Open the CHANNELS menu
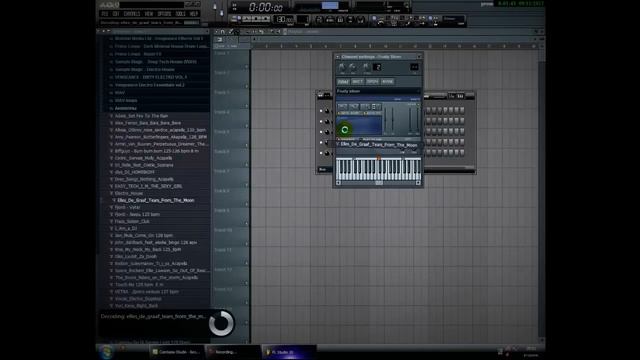The image size is (640, 360). pos(132,14)
